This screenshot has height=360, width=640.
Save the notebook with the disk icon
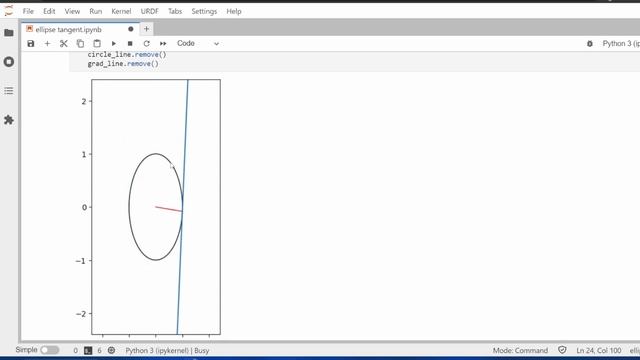pos(31,43)
